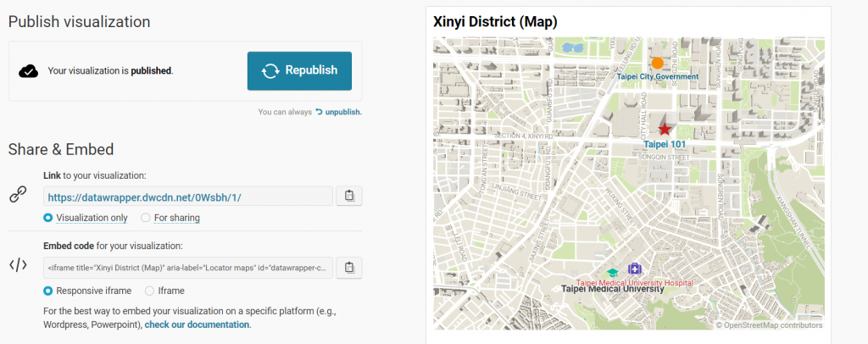
Task: Copy the visualization link with clipboard icon
Action: coord(348,196)
